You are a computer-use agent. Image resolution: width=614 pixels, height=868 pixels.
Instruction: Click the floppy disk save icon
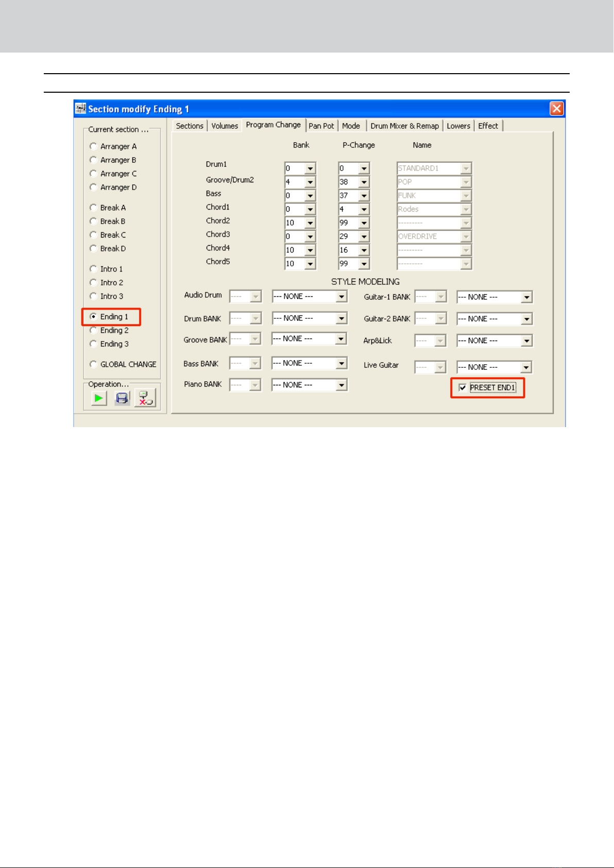point(122,398)
